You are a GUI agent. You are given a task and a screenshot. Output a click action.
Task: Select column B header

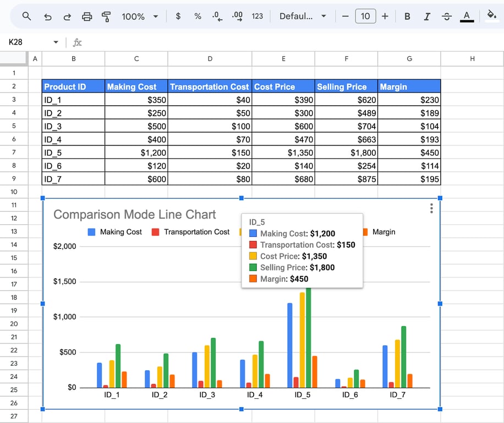coord(73,58)
